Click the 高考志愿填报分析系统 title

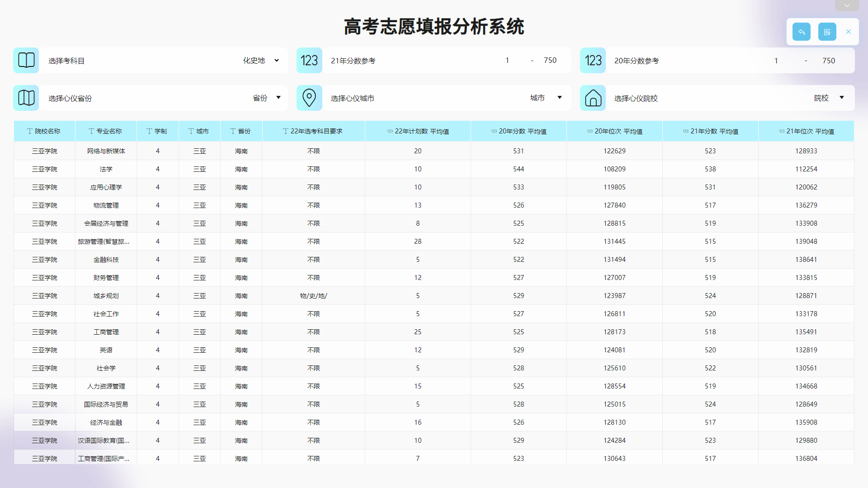pos(434,27)
